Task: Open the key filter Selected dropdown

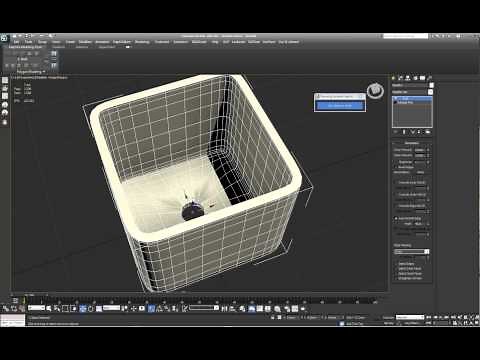Action: [x=410, y=317]
